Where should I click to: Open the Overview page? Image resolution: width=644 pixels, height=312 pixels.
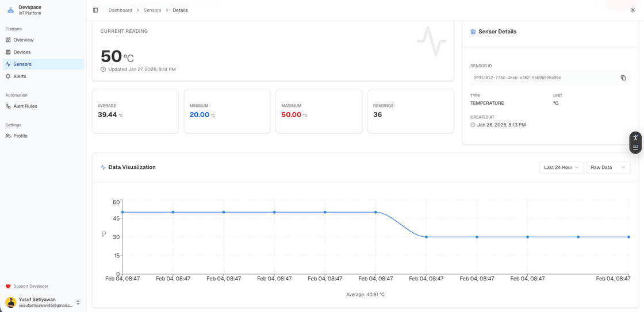[x=43, y=40]
